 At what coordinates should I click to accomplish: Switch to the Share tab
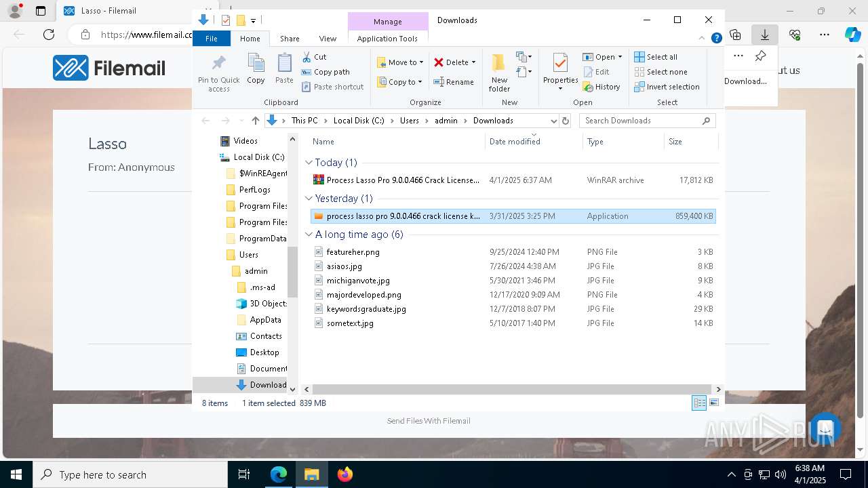(290, 39)
